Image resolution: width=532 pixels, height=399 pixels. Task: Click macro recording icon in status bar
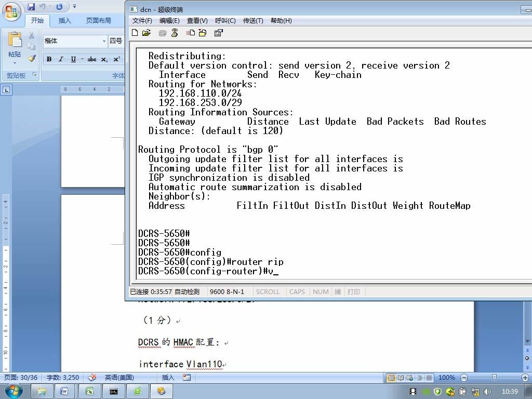point(187,377)
